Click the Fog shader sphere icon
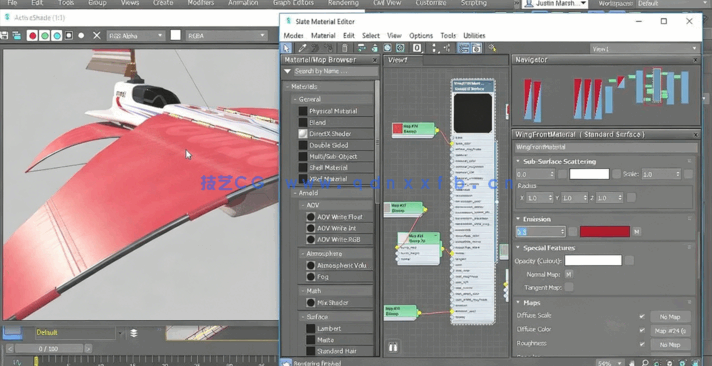 (x=311, y=277)
